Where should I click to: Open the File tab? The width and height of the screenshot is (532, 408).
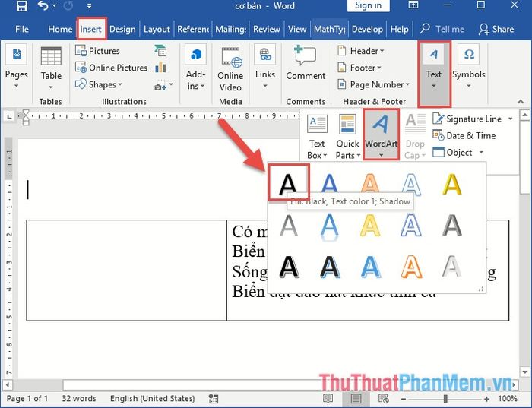22,29
